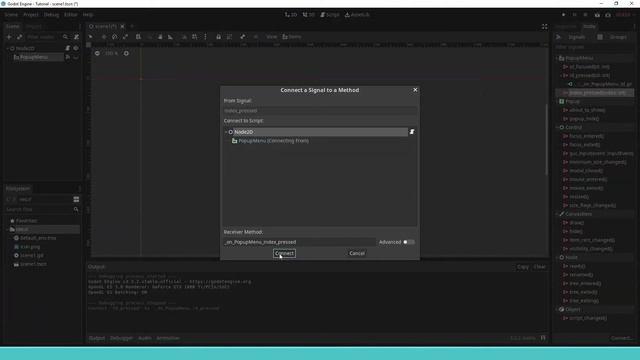Screen dimensions: 640x360
Task: Collapse the Node signal category
Action: pyautogui.click(x=558, y=258)
